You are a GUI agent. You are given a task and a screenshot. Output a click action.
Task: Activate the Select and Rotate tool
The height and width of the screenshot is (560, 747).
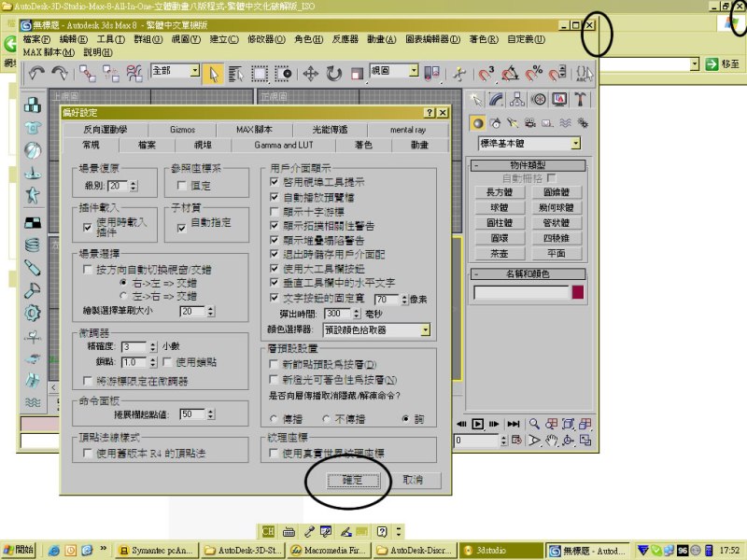[x=334, y=75]
